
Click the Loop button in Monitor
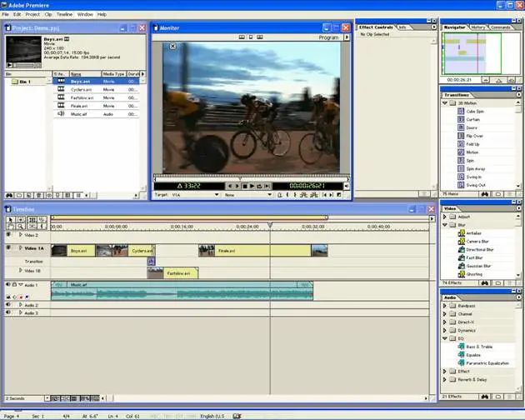259,186
